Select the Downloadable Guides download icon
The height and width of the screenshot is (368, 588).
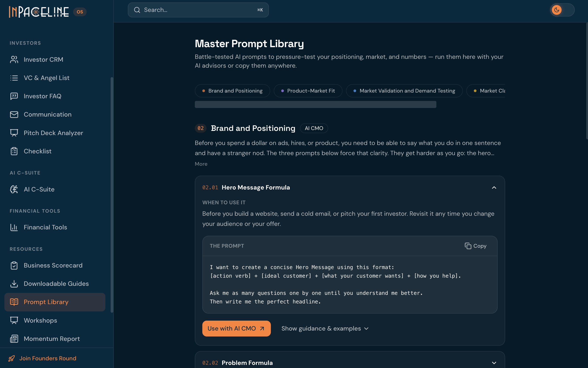tap(14, 284)
